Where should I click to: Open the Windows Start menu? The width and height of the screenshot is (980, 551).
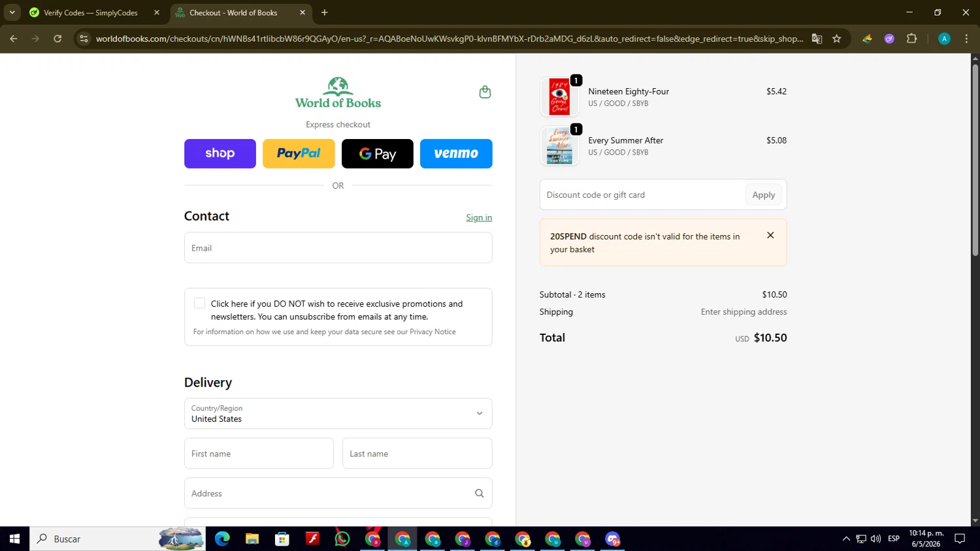(14, 539)
